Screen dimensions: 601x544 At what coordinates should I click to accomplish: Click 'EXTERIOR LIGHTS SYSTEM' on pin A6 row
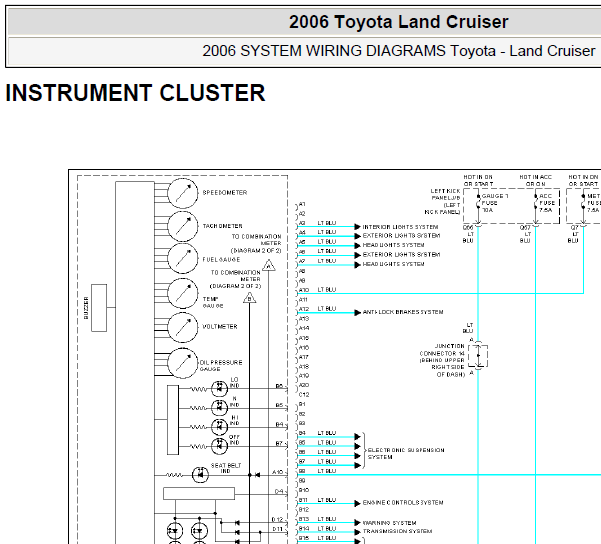coord(401,255)
